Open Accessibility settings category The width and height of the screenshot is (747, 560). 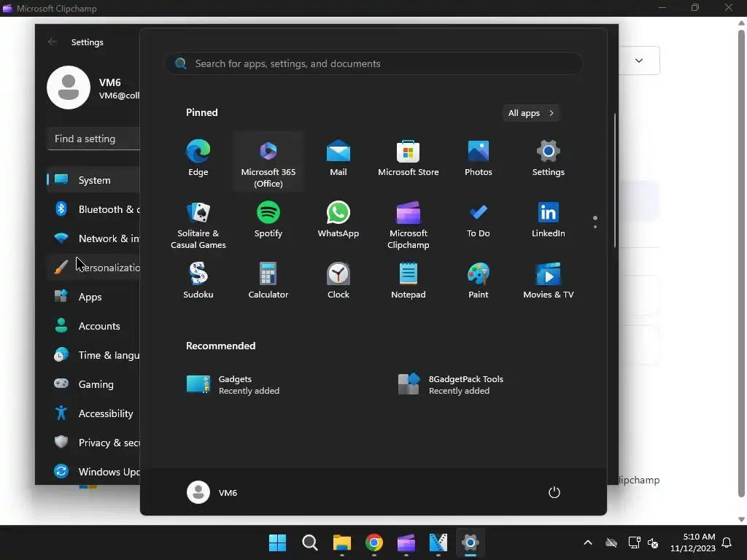click(x=94, y=413)
